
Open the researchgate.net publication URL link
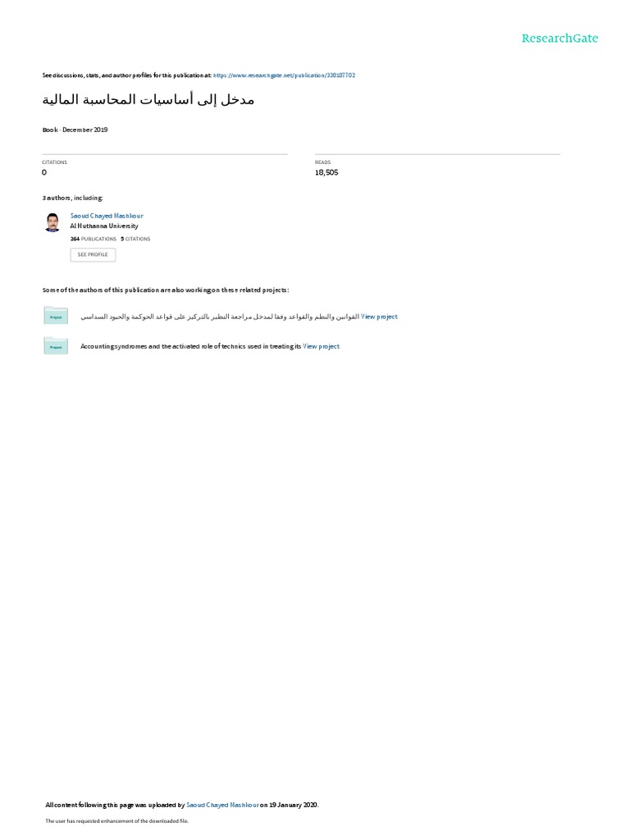tap(284, 75)
